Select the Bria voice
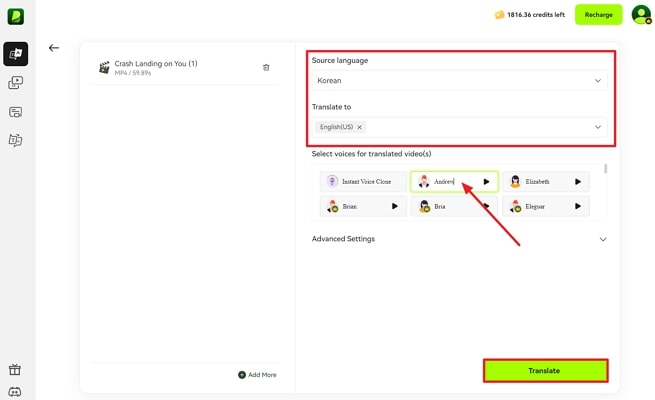Viewport: 655px width, 400px height. coord(454,206)
